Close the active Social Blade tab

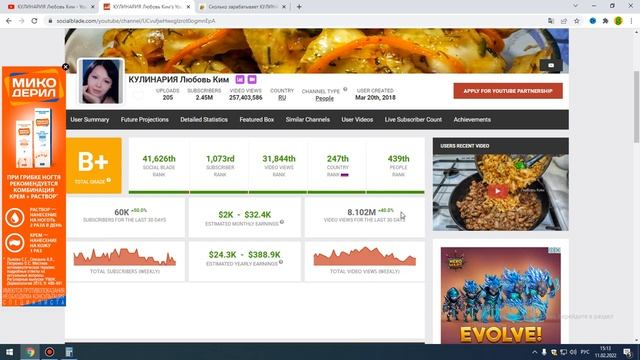[188, 7]
